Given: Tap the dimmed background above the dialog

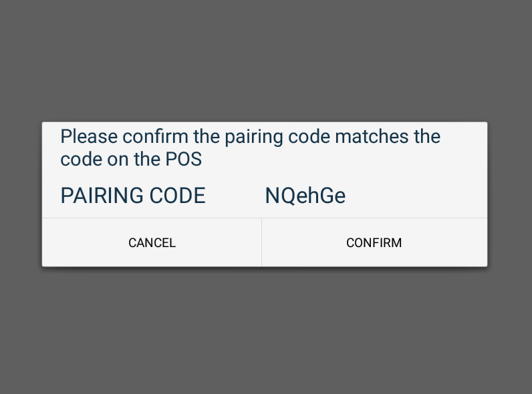Looking at the screenshot, I should click(x=266, y=61).
